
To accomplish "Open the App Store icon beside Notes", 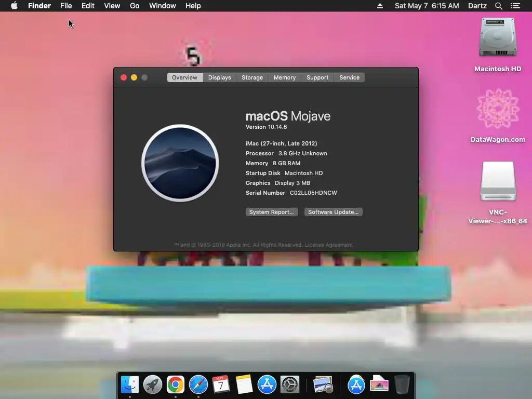I will tap(267, 385).
